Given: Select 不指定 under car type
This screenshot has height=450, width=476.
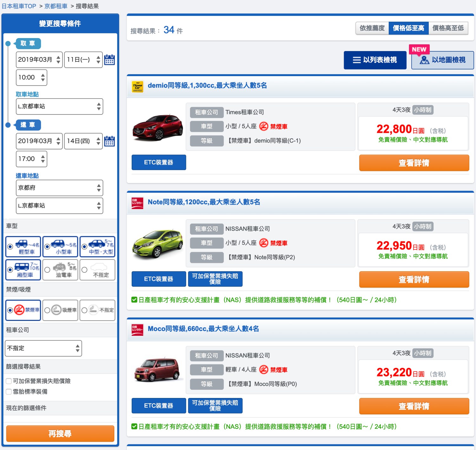Looking at the screenshot, I should click(x=97, y=270).
